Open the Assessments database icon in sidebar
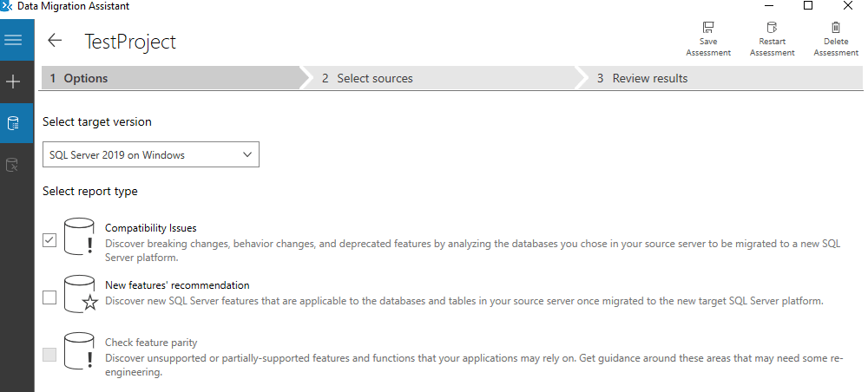This screenshot has height=392, width=868. click(13, 123)
